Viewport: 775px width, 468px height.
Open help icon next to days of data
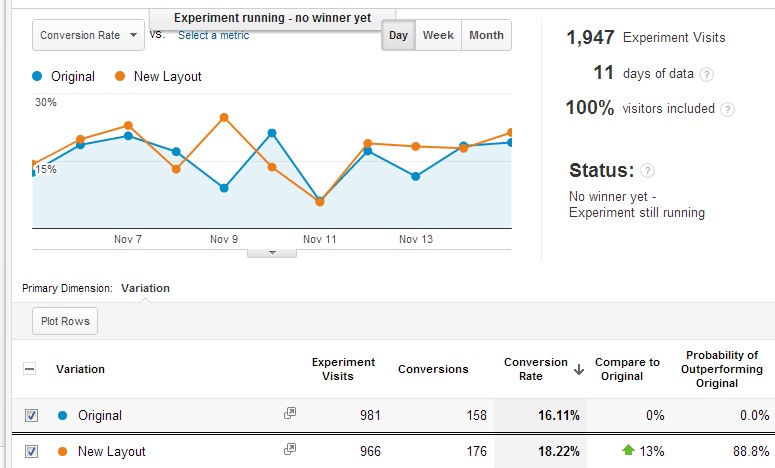[707, 74]
